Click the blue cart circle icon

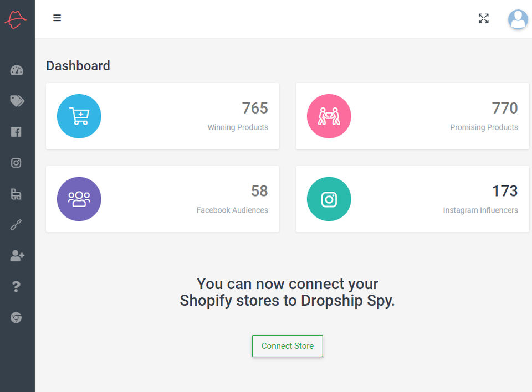79,116
